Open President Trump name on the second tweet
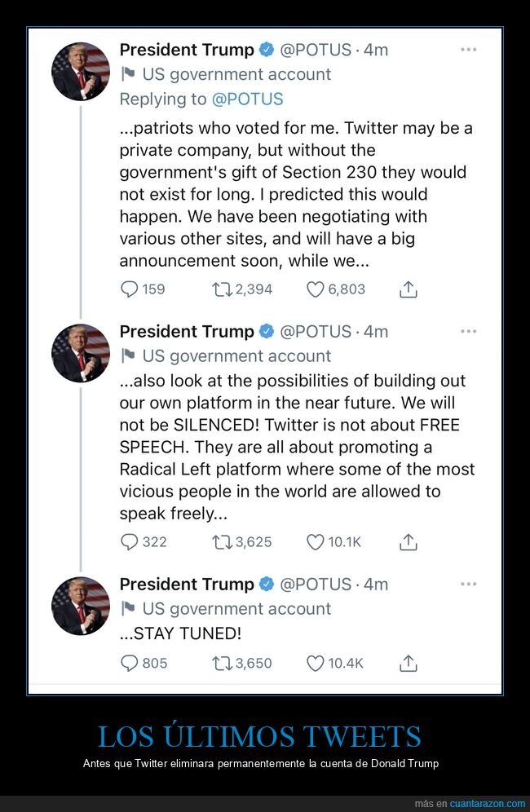This screenshot has height=812, width=530. pos(187,332)
